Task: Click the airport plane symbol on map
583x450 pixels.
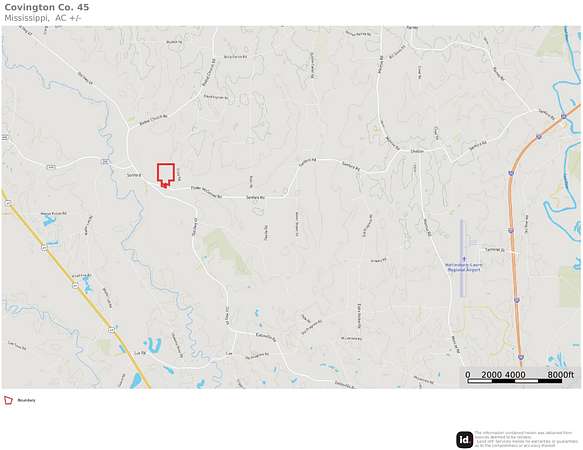Action: point(464,258)
